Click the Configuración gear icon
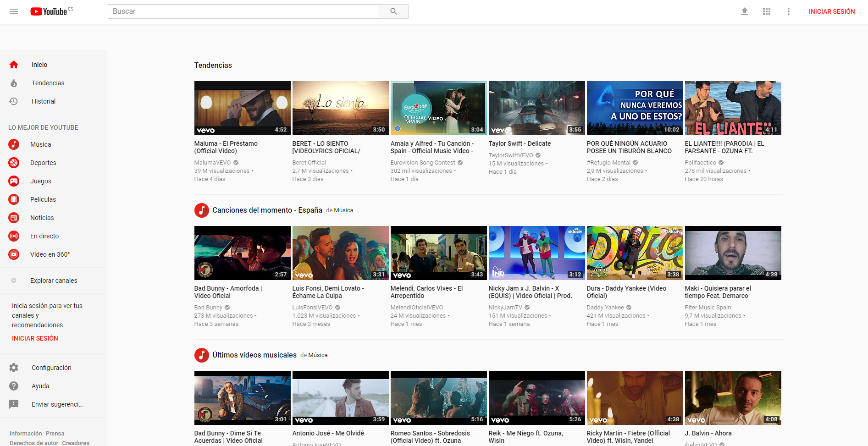 click(x=14, y=368)
